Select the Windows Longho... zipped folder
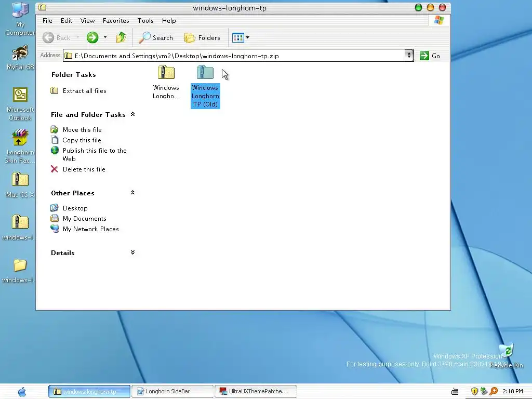The width and height of the screenshot is (532, 399). 166,82
